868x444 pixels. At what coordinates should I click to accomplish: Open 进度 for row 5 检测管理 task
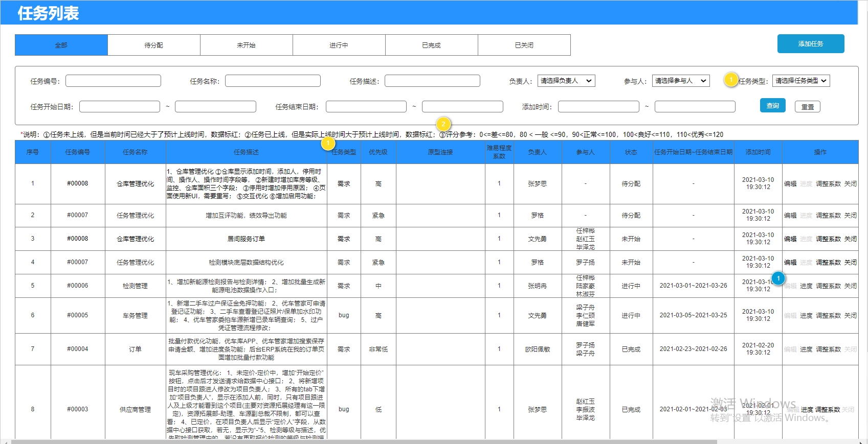click(x=806, y=286)
